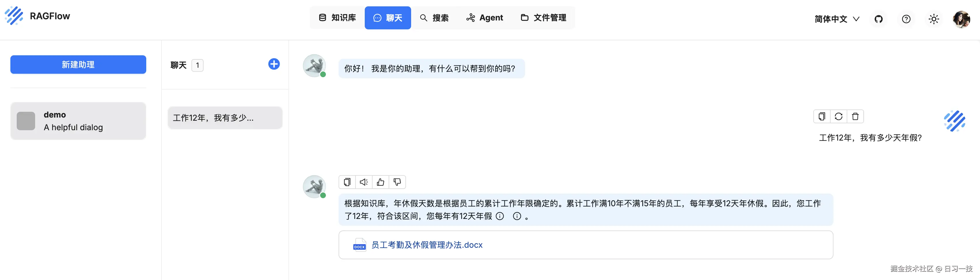Click the 新建助理 button
980x280 pixels.
[78, 64]
